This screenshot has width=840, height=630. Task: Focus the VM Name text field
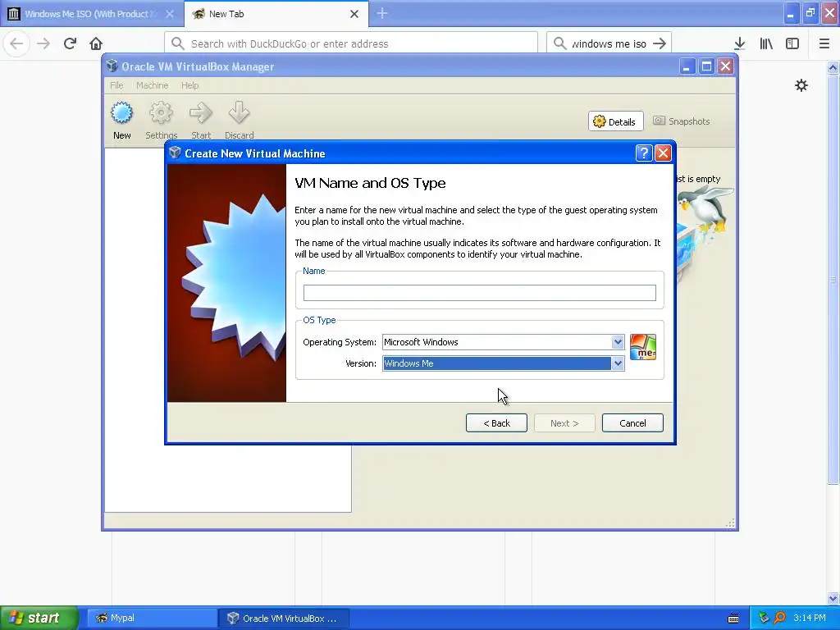pos(479,293)
